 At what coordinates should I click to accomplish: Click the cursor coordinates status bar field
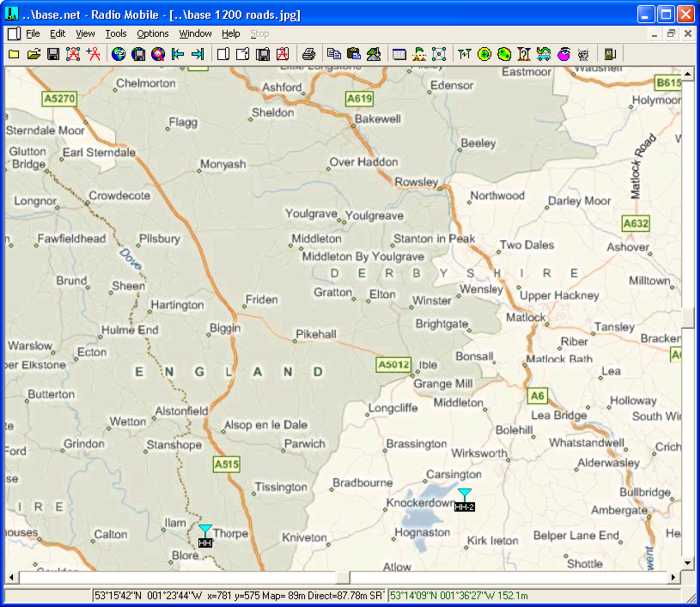(x=239, y=595)
